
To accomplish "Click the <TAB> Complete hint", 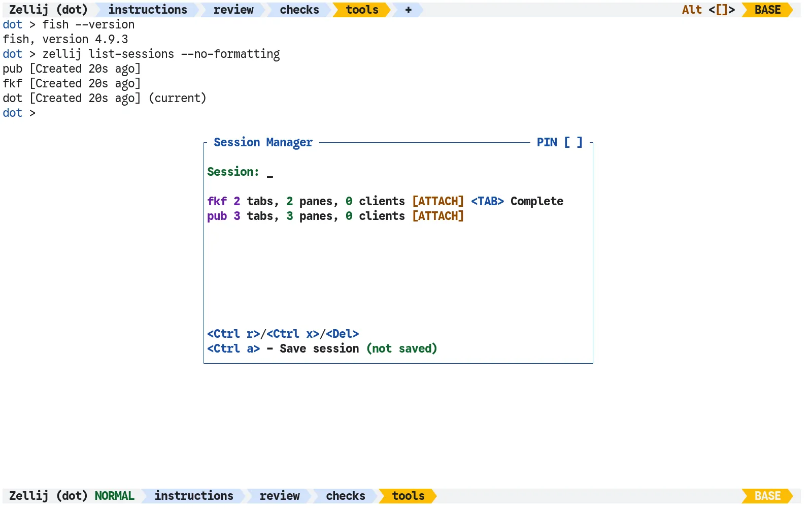I will [x=517, y=201].
